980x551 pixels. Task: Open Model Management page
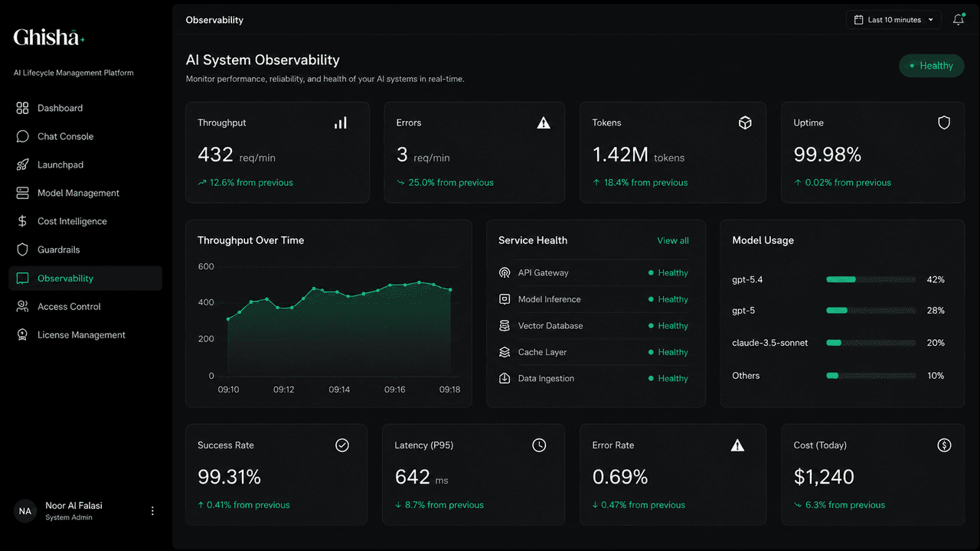coord(85,193)
